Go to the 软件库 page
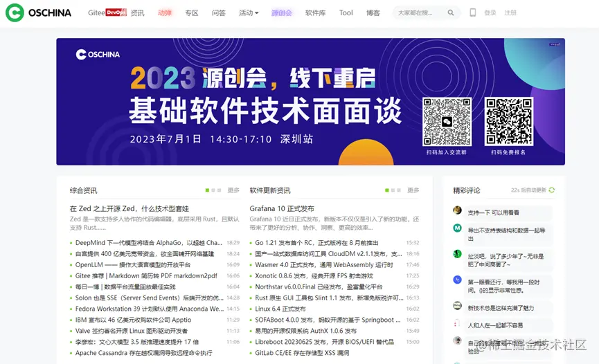This screenshot has height=364, width=599. coord(316,13)
